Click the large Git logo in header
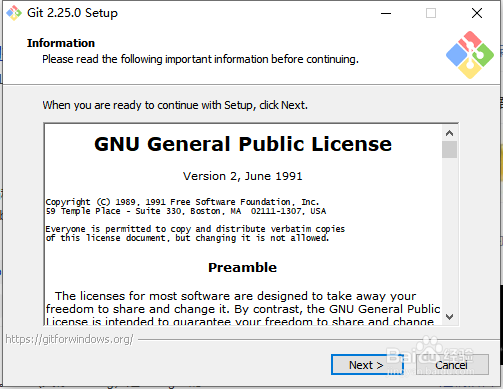Image resolution: width=503 pixels, height=389 pixels. 470,55
